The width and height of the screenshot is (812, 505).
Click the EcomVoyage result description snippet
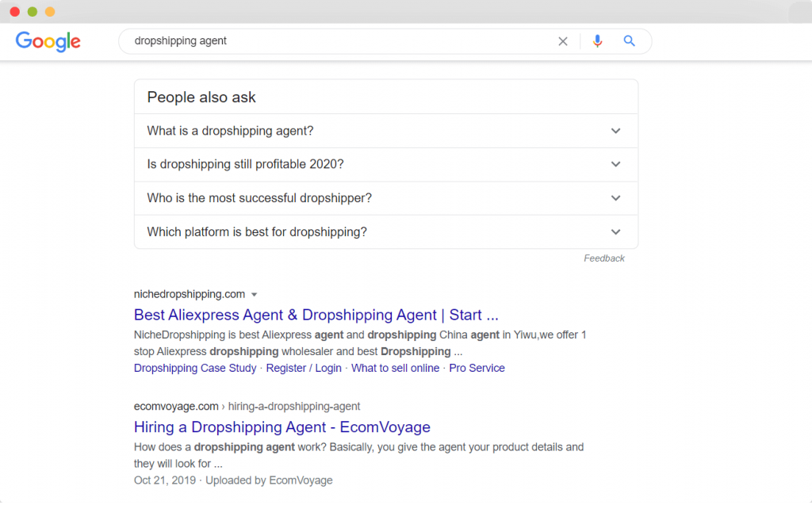pos(359,455)
